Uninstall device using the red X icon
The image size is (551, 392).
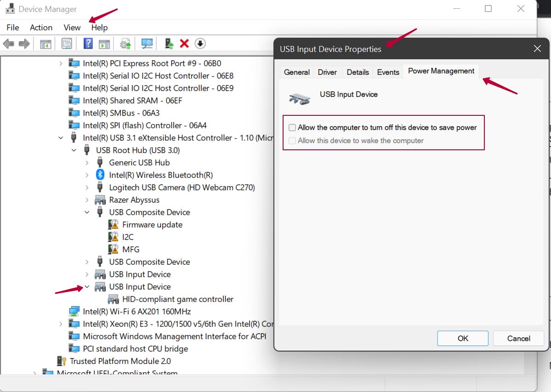(184, 44)
